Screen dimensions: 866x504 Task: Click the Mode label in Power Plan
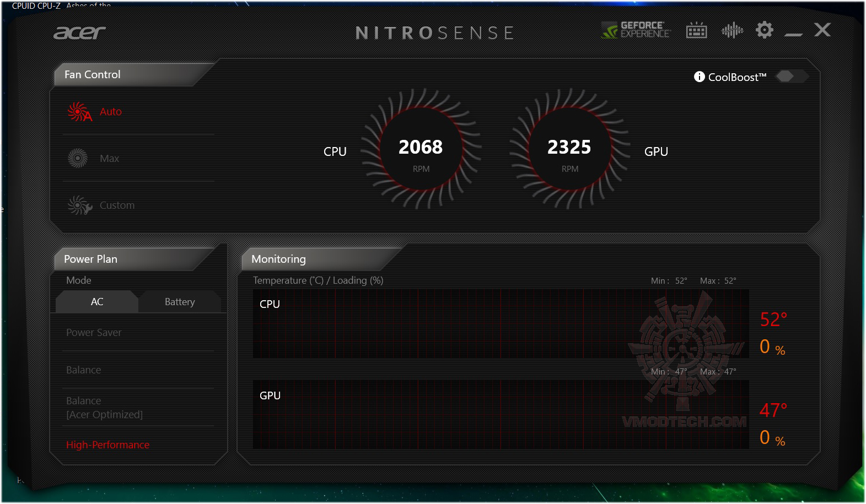tap(79, 280)
